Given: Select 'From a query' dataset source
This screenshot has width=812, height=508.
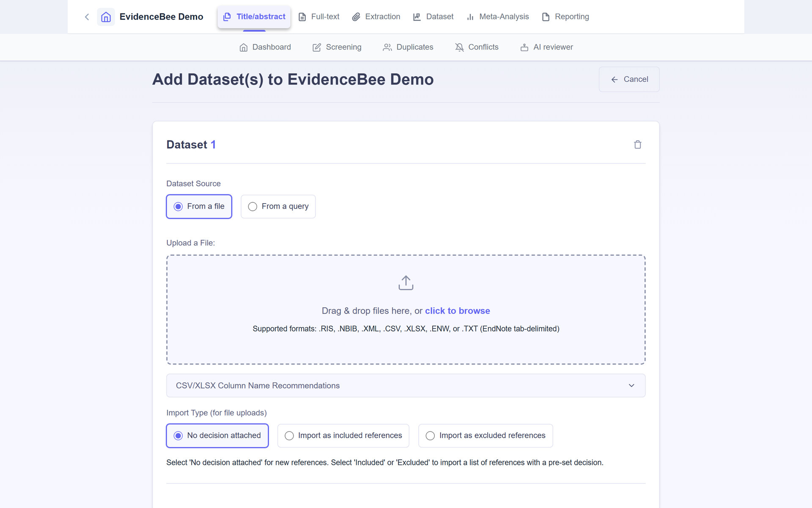Looking at the screenshot, I should [278, 207].
